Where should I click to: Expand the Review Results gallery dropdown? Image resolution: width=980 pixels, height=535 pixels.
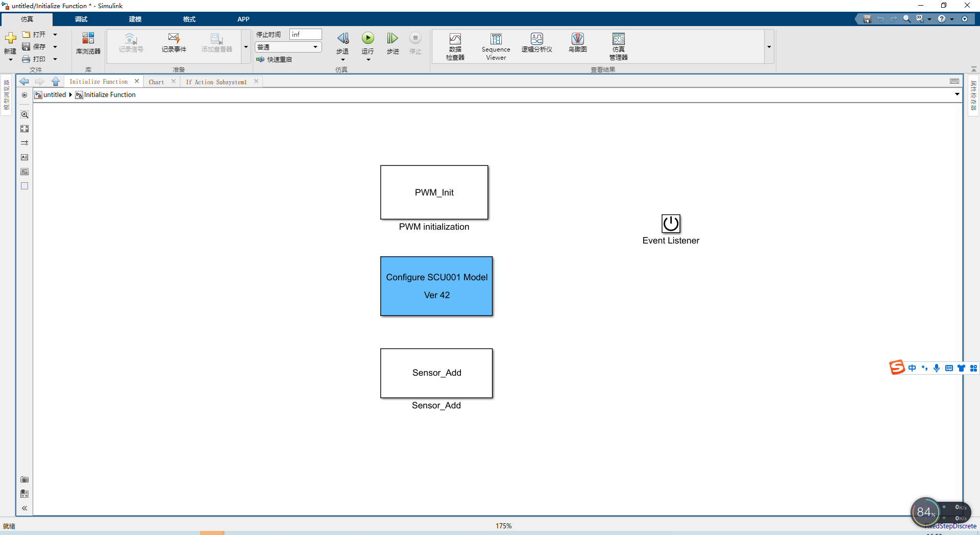point(769,47)
